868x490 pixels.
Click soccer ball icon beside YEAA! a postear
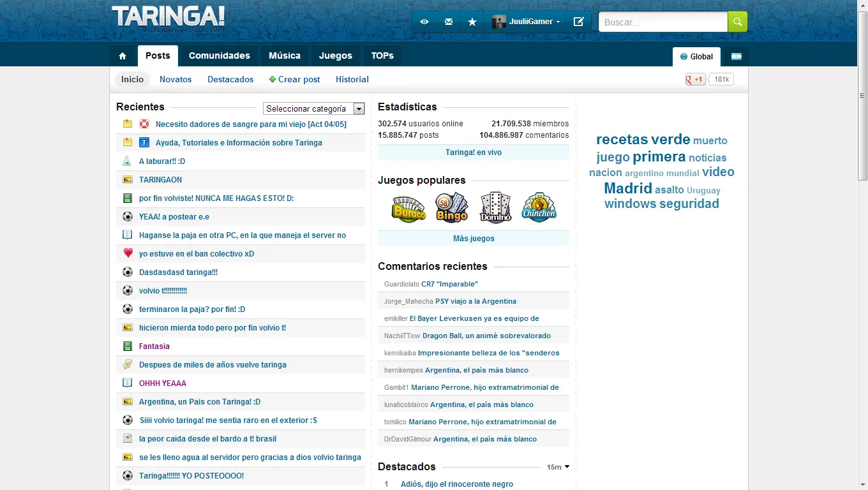pos(127,217)
